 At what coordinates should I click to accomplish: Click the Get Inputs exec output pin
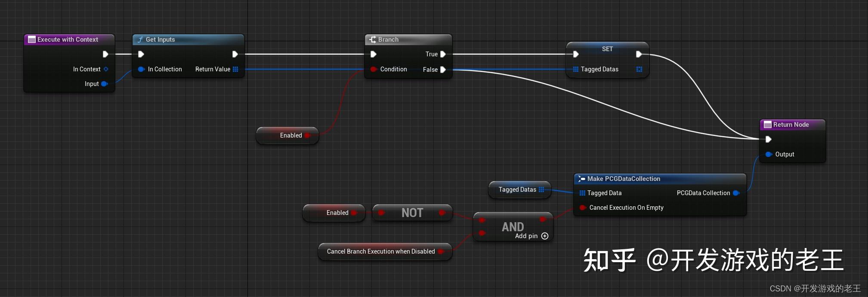pos(235,54)
